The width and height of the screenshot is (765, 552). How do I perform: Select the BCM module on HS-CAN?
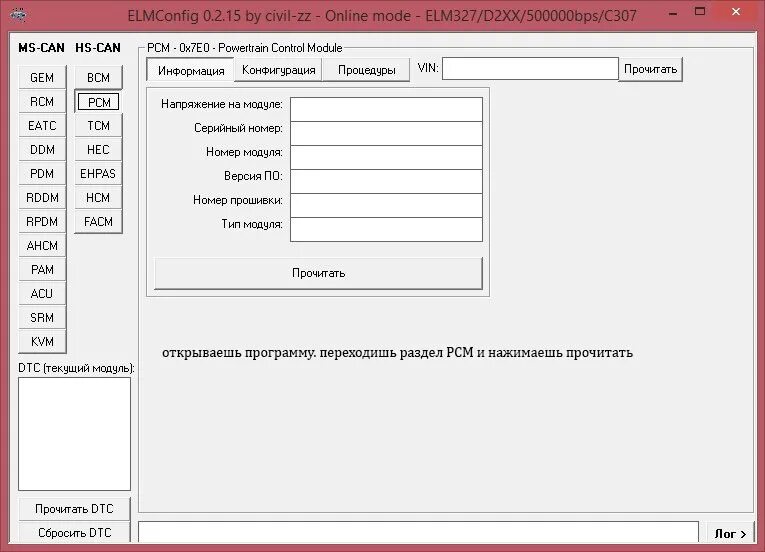click(98, 78)
